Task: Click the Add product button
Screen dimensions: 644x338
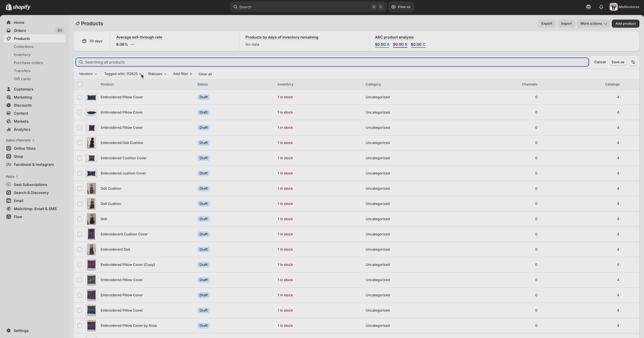Action: [x=625, y=23]
